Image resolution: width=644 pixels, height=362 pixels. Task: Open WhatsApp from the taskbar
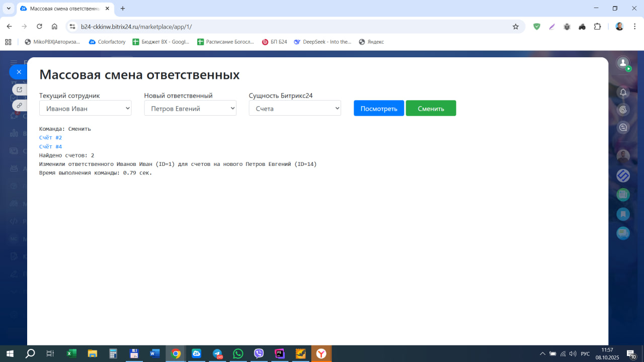(x=238, y=353)
